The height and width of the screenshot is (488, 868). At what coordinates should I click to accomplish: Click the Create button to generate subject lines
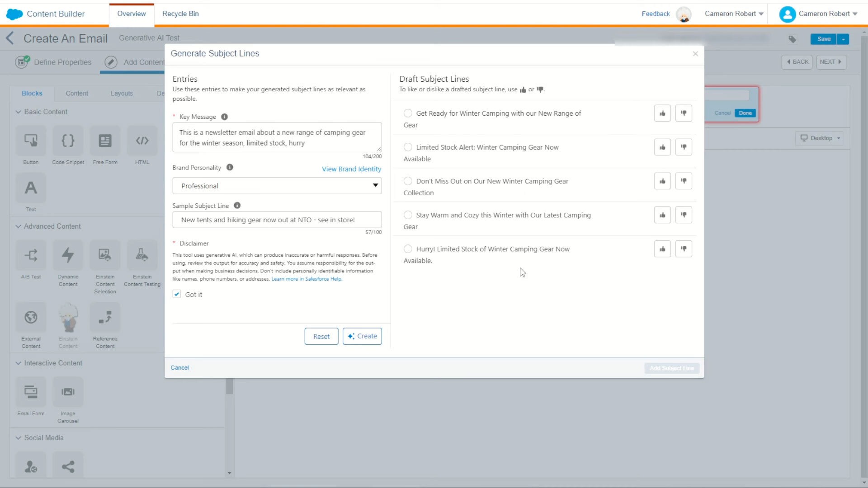point(362,336)
